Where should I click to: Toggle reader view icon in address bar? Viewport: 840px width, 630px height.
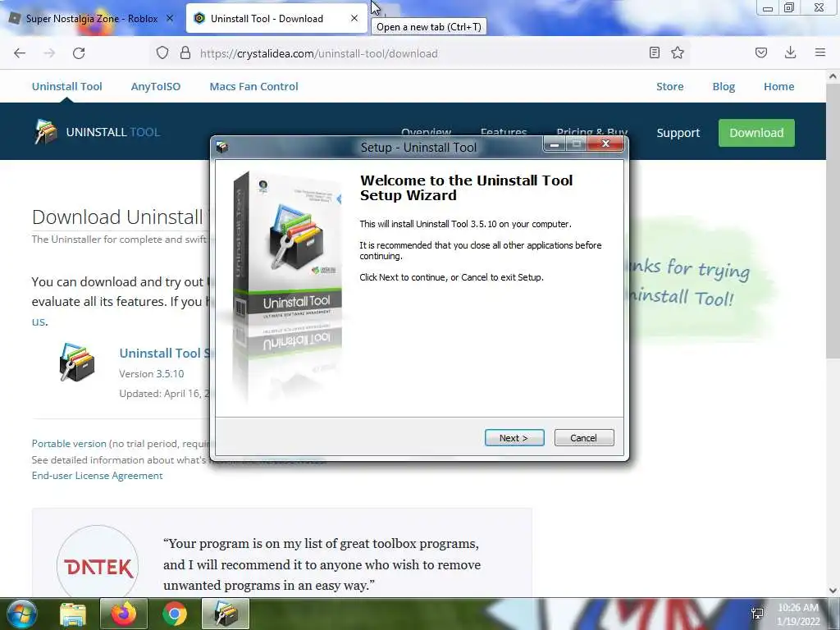coord(654,52)
